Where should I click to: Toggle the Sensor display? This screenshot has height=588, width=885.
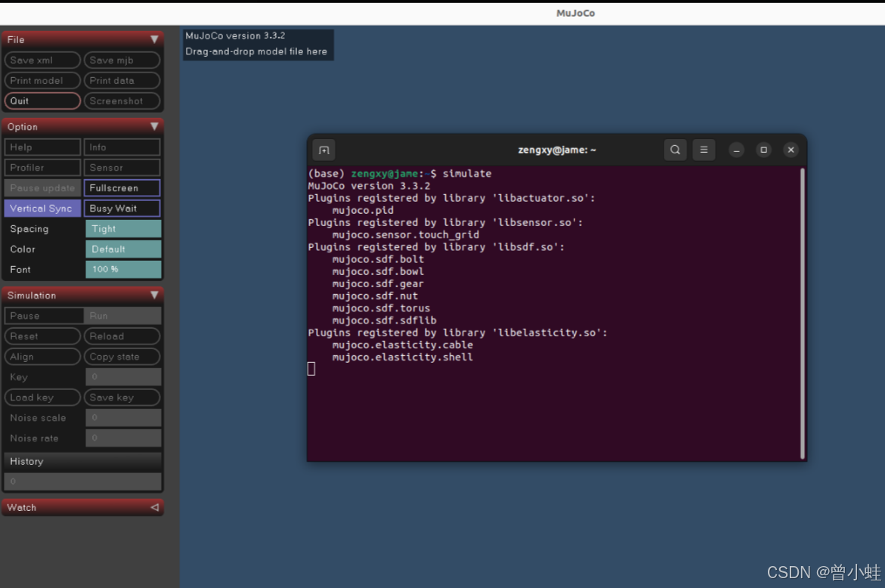click(x=122, y=168)
